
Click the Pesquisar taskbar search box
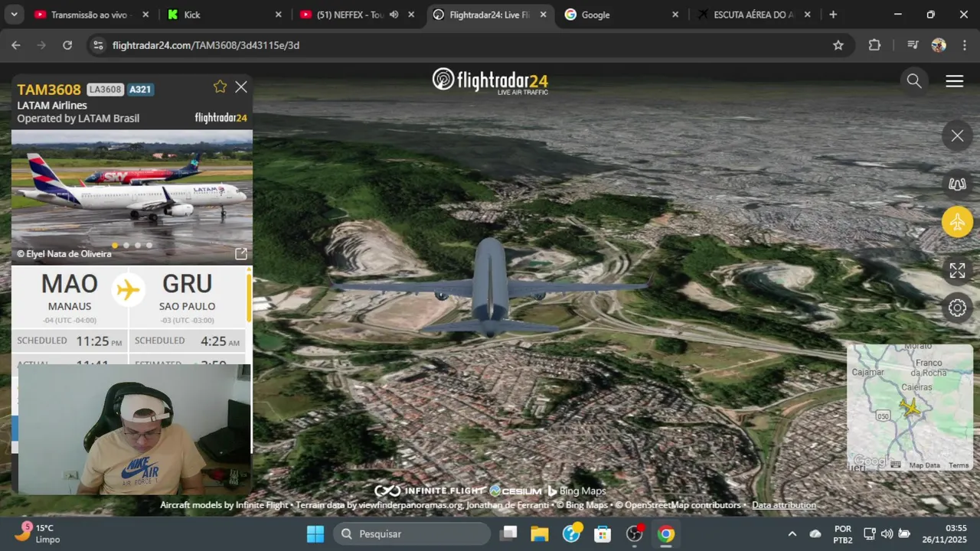click(412, 533)
